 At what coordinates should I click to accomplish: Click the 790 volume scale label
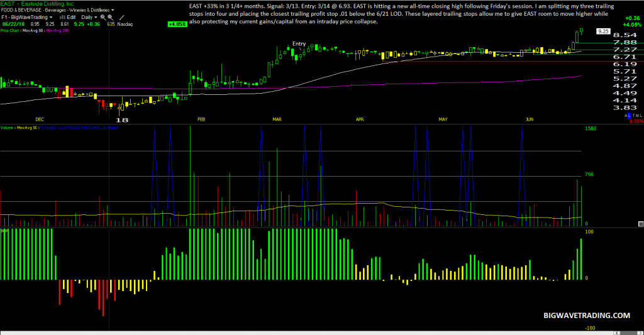tap(589, 175)
